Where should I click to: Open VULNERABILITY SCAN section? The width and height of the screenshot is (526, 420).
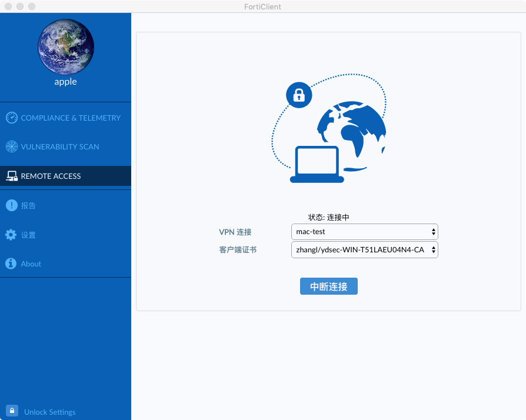point(65,146)
